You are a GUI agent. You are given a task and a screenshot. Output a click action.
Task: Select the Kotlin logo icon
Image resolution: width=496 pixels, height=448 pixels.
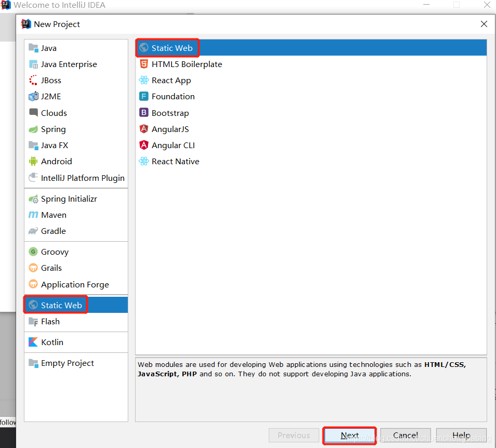coord(33,342)
